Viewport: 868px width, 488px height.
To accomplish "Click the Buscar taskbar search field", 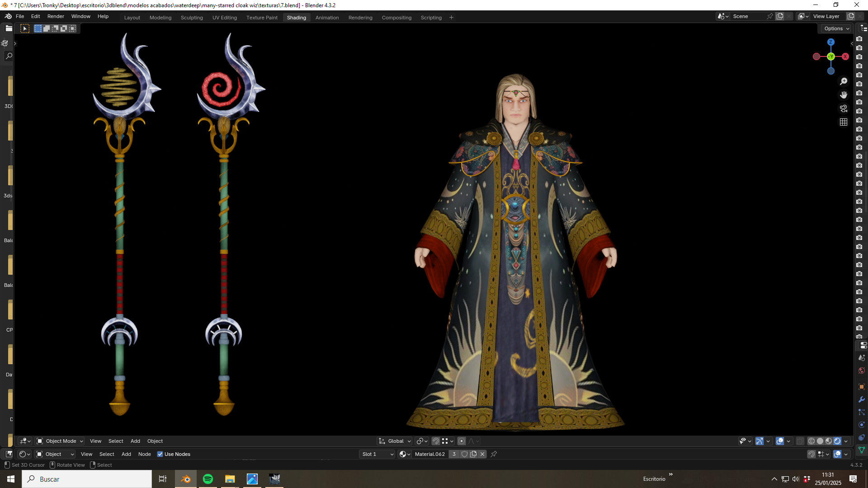I will [87, 479].
